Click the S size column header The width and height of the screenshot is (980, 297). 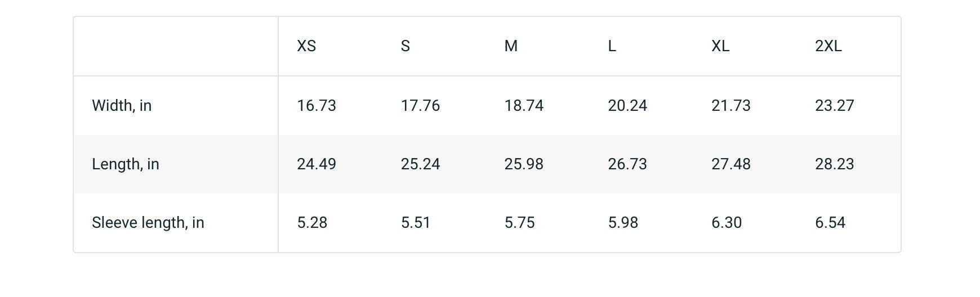(x=406, y=46)
